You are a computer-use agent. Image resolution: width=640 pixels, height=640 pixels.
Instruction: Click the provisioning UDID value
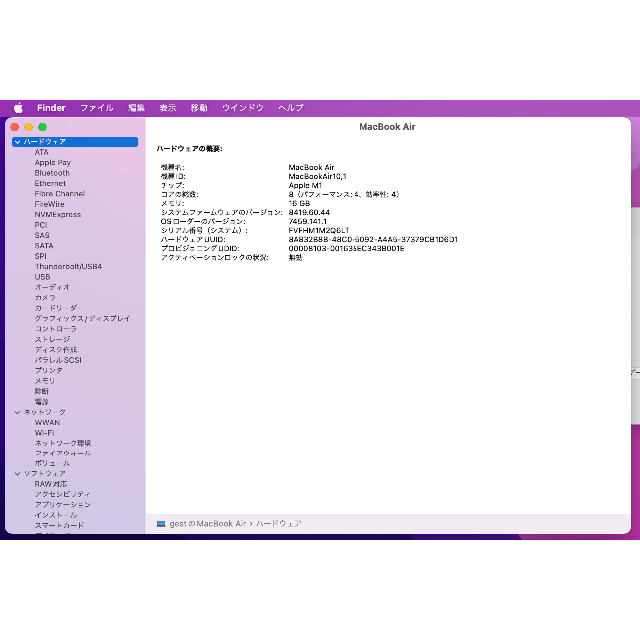tap(347, 249)
